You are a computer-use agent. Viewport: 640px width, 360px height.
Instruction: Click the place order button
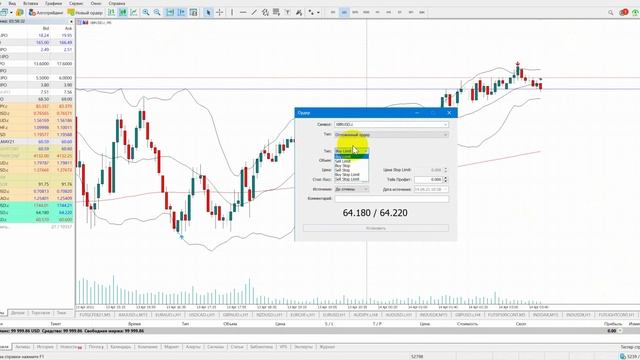376,228
